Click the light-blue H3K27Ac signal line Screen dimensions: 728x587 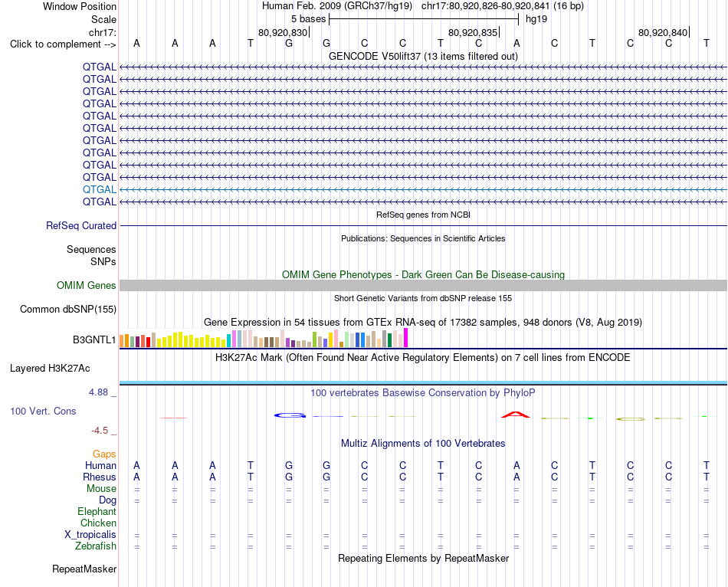pos(423,382)
